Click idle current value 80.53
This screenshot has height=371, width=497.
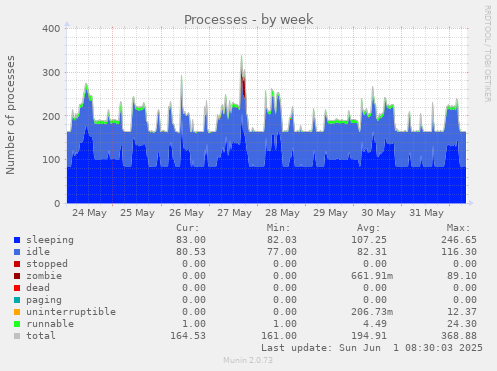191,252
